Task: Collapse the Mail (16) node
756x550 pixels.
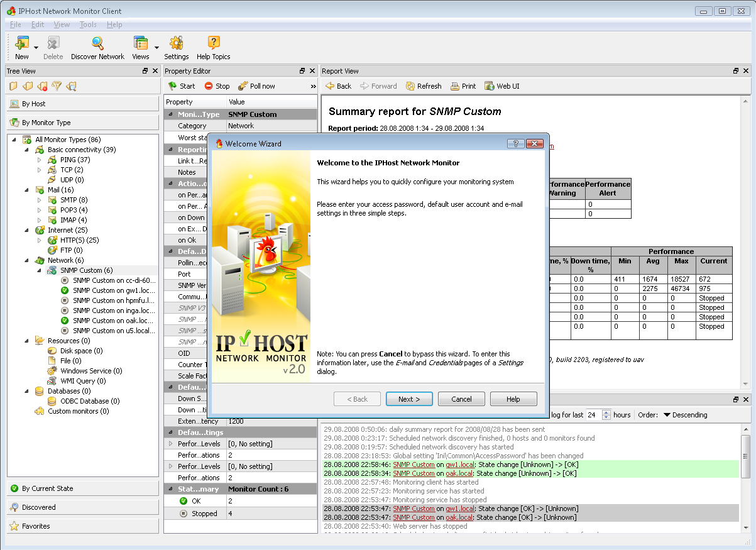Action: coord(26,190)
